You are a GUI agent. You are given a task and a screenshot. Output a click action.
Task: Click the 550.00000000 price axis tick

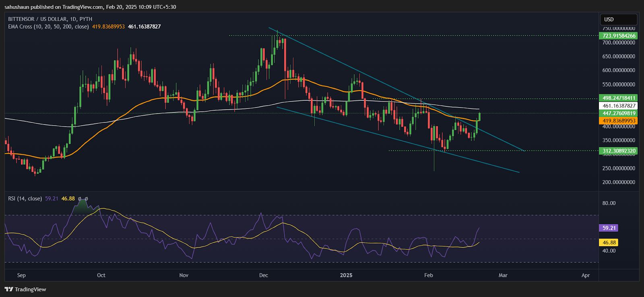tap(619, 84)
